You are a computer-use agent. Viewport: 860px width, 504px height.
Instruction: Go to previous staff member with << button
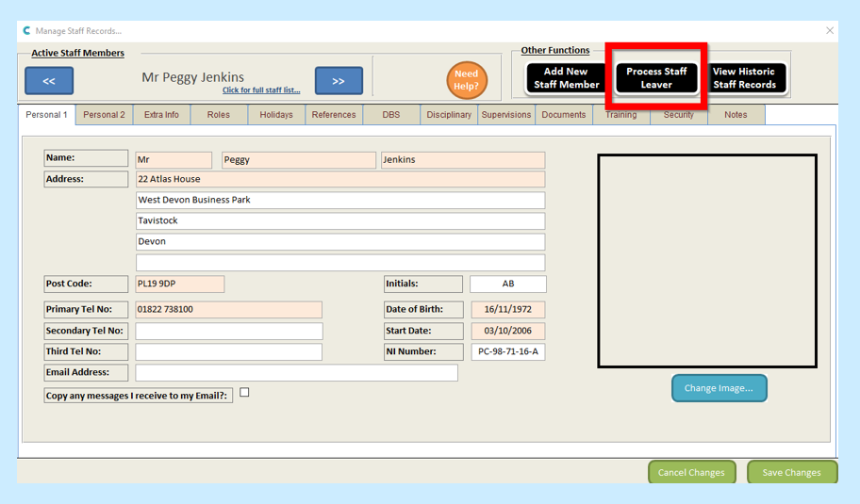pos(49,81)
